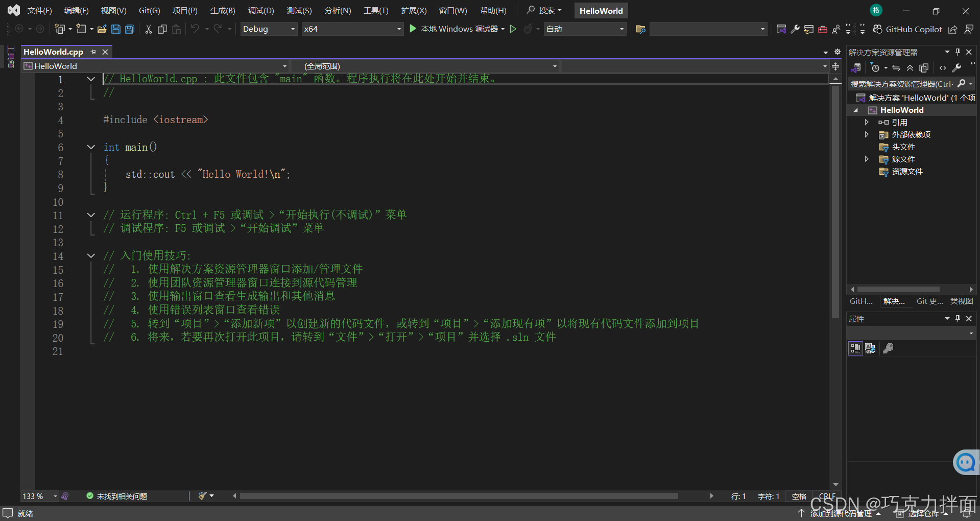Collapse all nodes using the Solution Explorer chevron icon
The image size is (980, 521).
click(x=910, y=67)
